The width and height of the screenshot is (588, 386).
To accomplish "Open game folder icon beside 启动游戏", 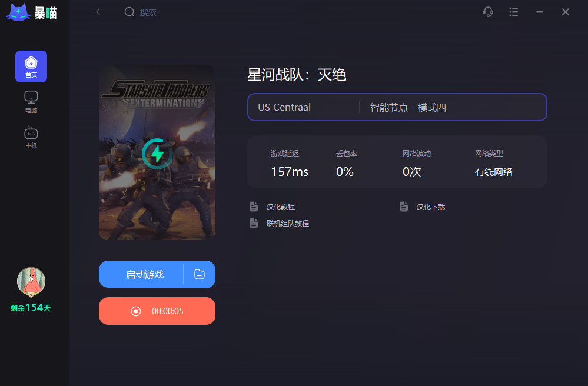I will [x=200, y=274].
